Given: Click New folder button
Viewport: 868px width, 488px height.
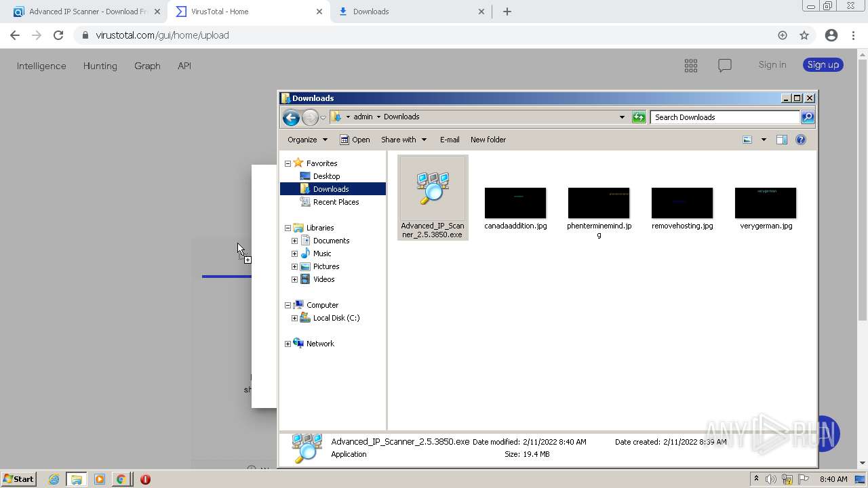Looking at the screenshot, I should coord(488,140).
